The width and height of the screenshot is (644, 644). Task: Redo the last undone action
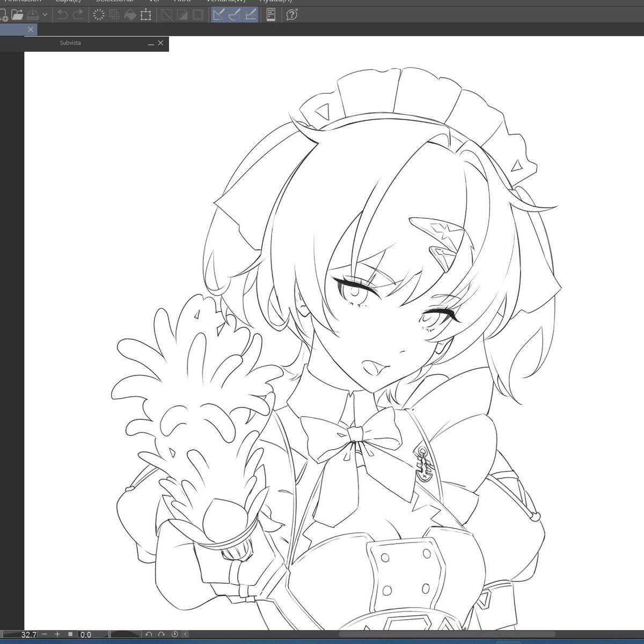[x=78, y=15]
